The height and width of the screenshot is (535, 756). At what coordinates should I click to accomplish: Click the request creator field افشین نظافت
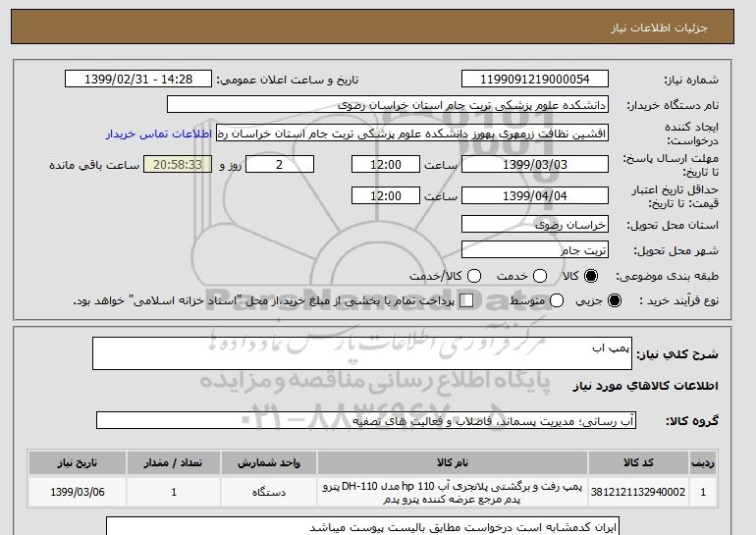click(412, 134)
